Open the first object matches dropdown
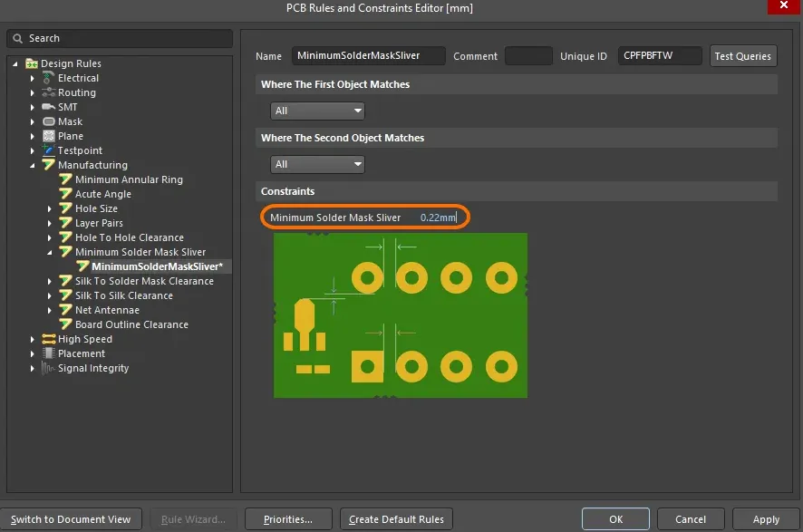Screen dimensions: 803x532 317,111
